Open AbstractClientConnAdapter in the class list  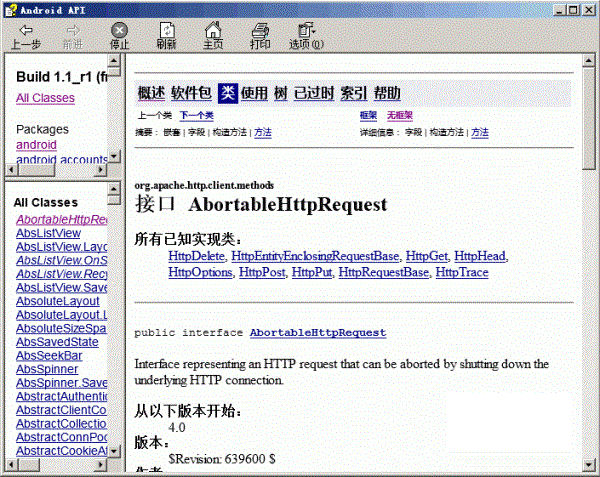click(x=62, y=410)
